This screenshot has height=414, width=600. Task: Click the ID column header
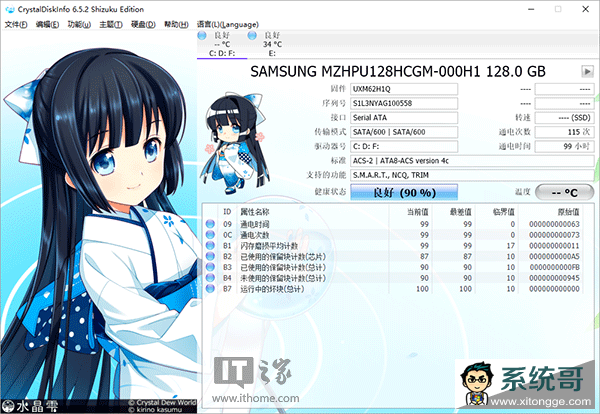pos(227,212)
